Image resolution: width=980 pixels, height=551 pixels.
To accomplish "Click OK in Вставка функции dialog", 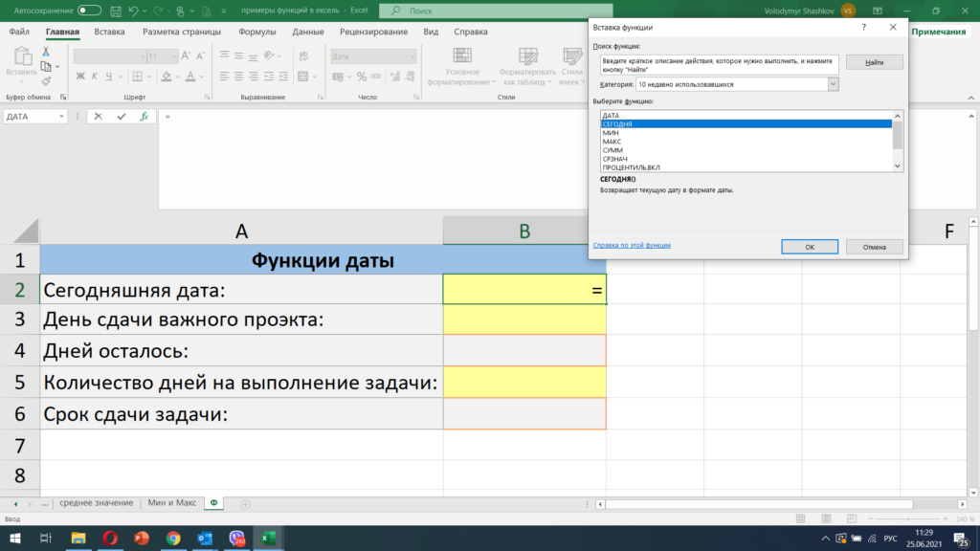I will click(x=810, y=247).
